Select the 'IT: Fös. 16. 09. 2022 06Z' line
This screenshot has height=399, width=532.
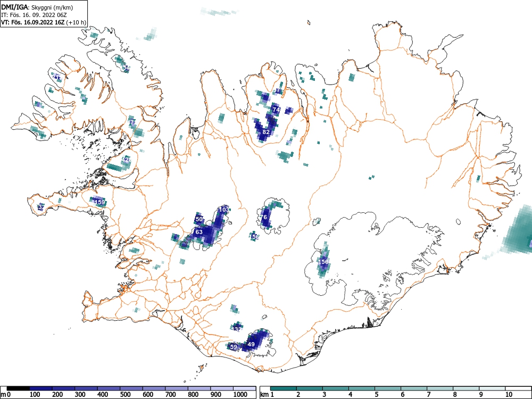coord(34,15)
